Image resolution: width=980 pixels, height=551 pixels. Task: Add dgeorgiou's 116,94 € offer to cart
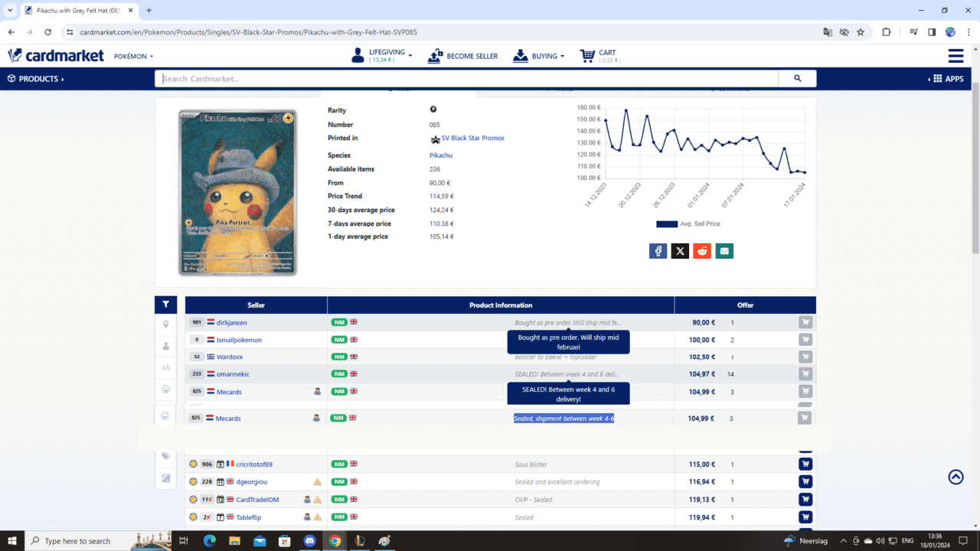[x=805, y=482]
